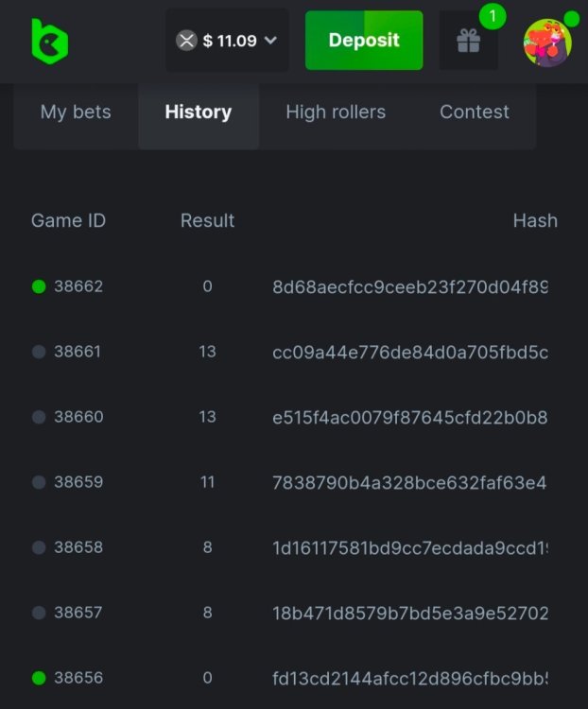The width and height of the screenshot is (588, 709).
Task: Open hash starting with 7838790b4a3
Action: tap(409, 482)
